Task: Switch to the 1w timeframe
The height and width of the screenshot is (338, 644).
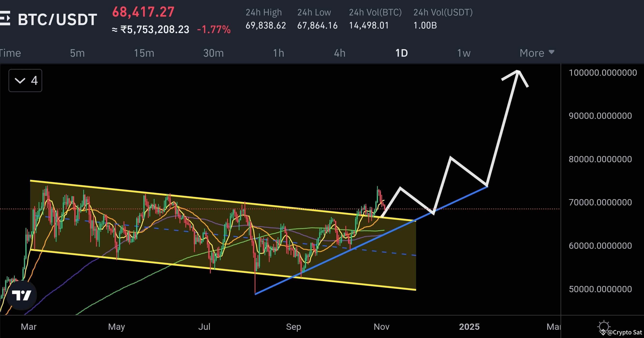Action: pyautogui.click(x=464, y=53)
